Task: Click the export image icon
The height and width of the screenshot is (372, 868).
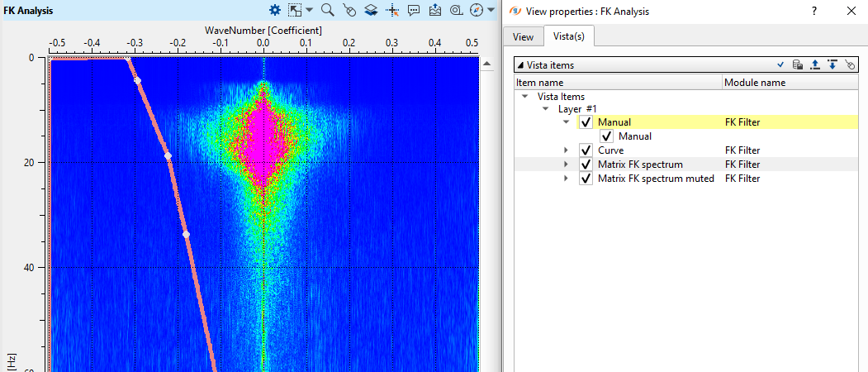Action: pos(435,11)
